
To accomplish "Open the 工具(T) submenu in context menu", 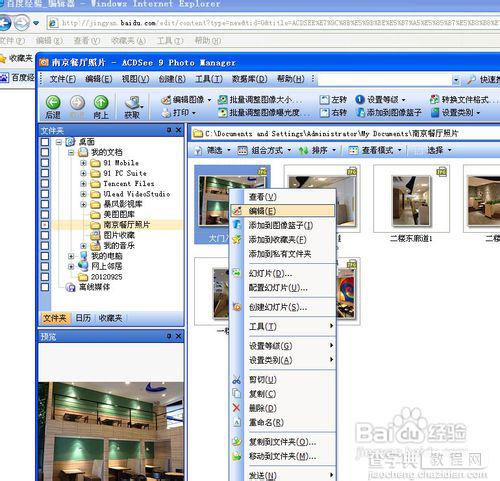I will (x=283, y=326).
